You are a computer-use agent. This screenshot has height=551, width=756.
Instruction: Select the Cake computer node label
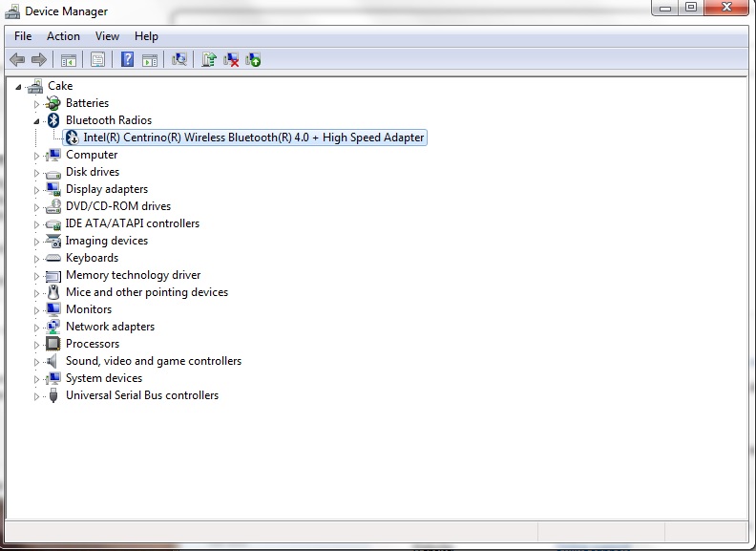60,86
